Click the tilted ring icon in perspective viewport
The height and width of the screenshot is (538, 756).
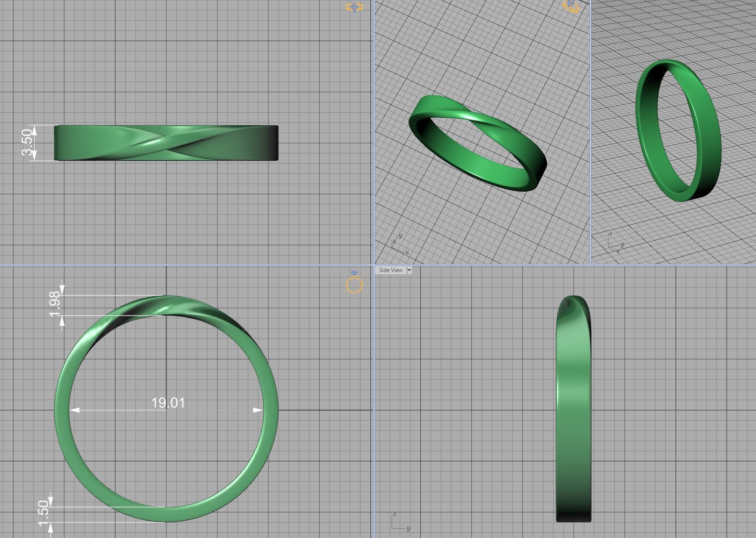point(571,6)
